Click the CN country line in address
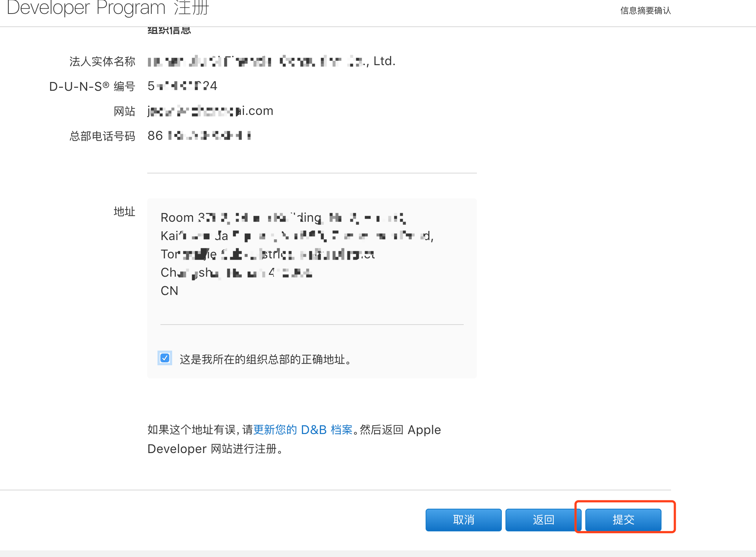 (170, 291)
